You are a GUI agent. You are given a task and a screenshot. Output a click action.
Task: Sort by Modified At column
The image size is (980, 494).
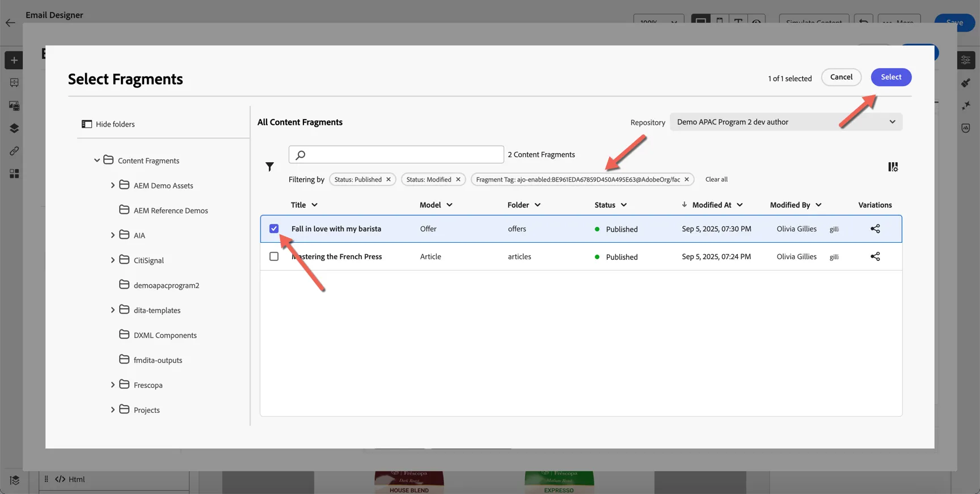click(x=712, y=205)
